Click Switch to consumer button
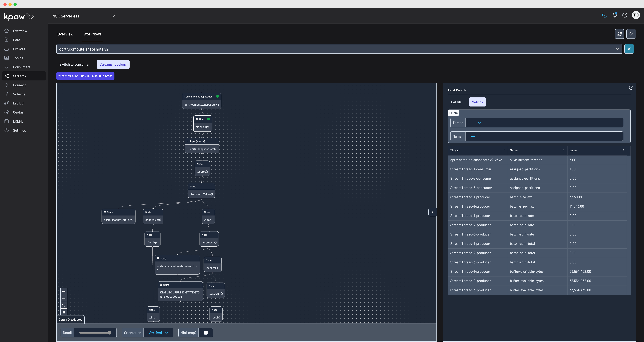 [x=74, y=65]
